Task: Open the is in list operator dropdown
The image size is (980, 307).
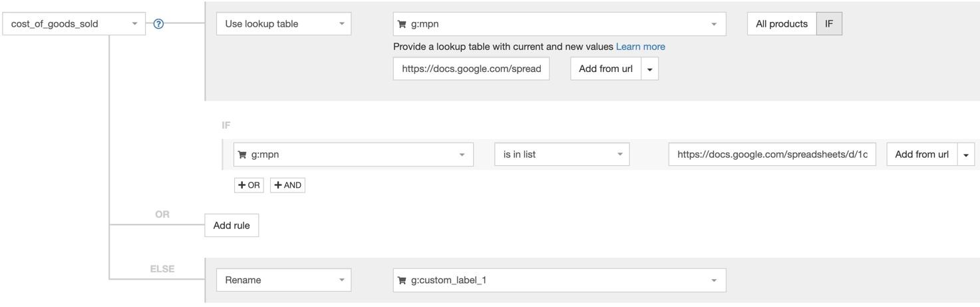Action: pos(562,154)
